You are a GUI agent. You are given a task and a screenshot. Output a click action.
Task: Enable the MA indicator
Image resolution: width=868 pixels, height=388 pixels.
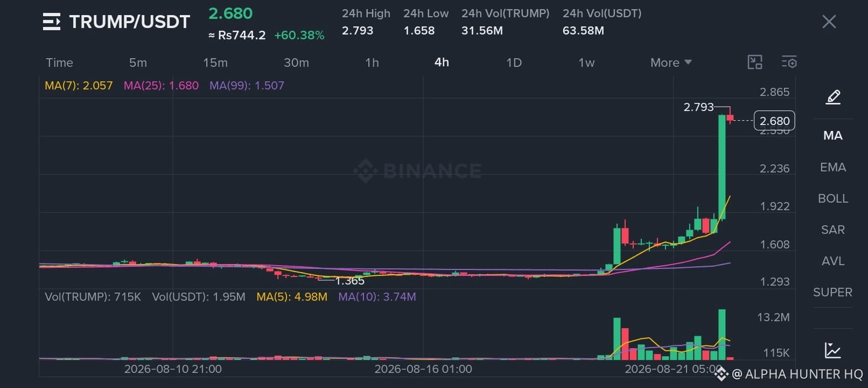(833, 136)
